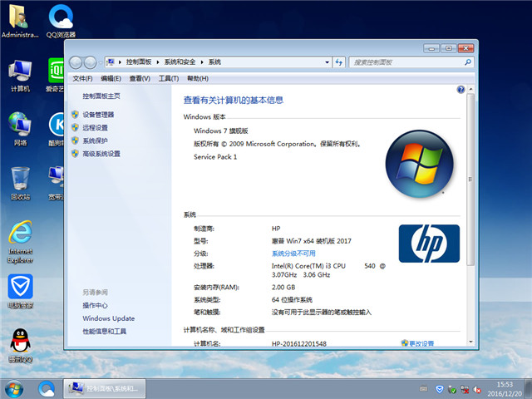Launch 腾讯QQ from the desktop

(20, 346)
